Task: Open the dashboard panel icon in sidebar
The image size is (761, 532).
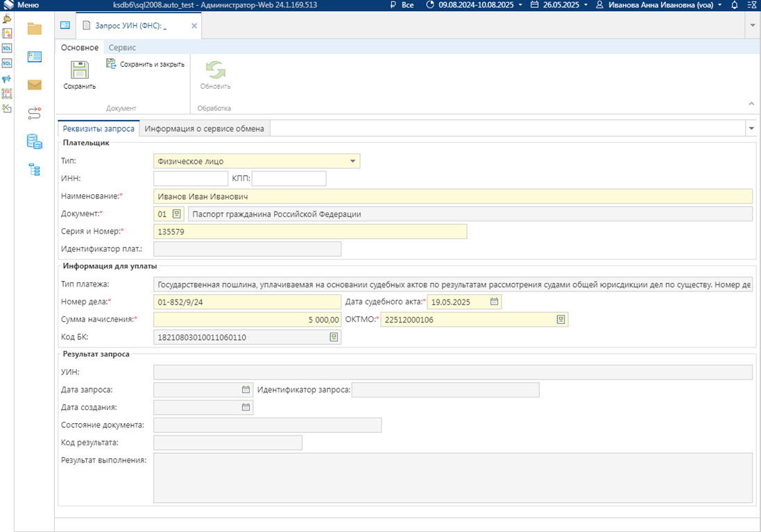Action: point(35,57)
